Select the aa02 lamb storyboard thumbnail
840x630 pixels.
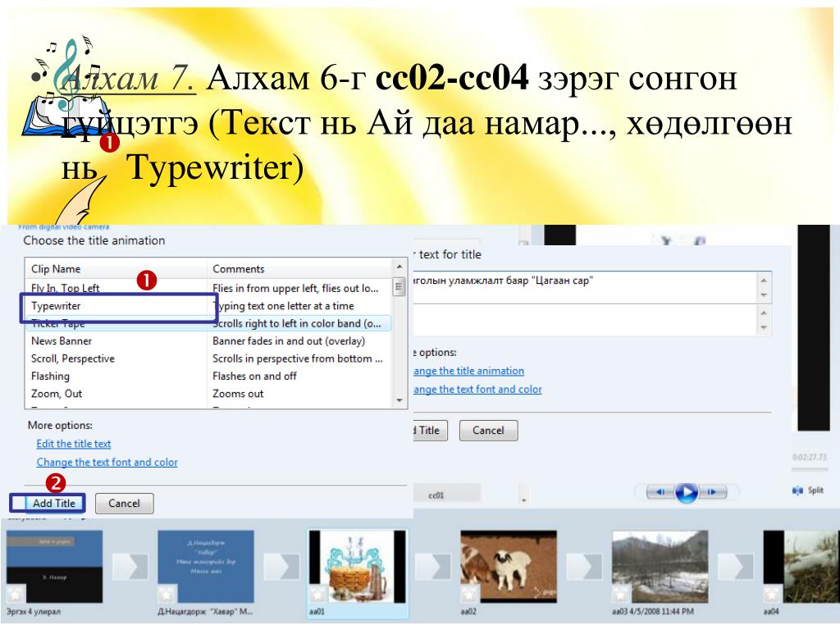click(x=509, y=567)
